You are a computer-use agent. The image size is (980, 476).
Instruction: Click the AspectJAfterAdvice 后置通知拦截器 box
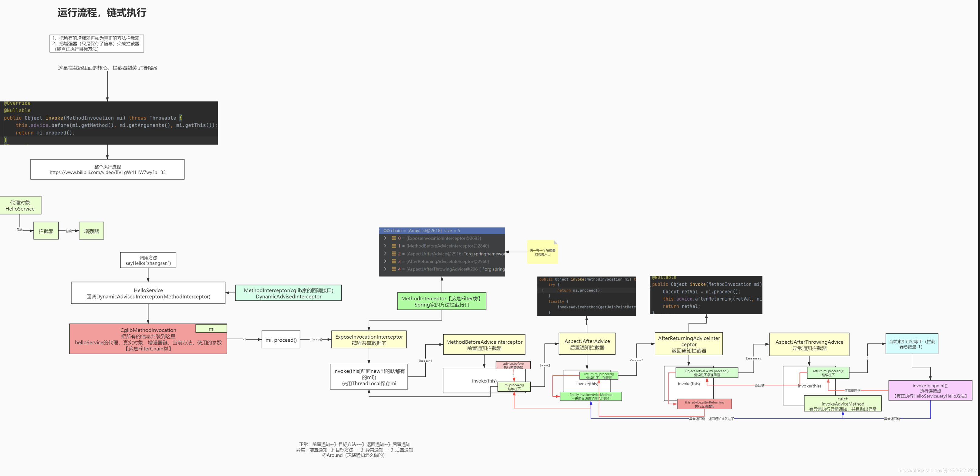click(587, 344)
